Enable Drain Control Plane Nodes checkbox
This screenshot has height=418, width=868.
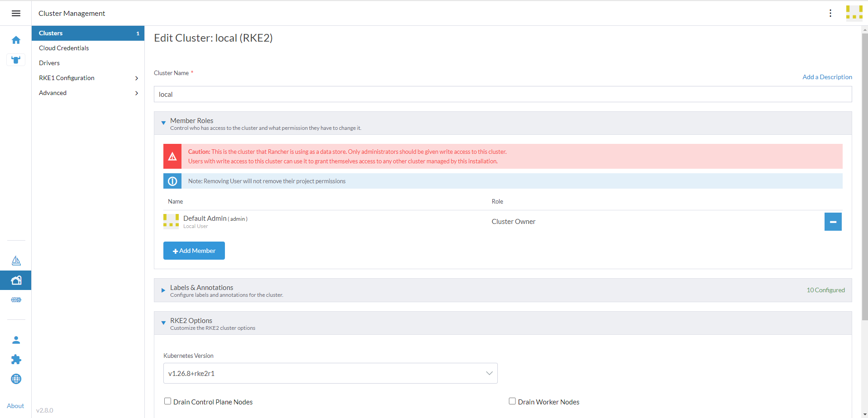coord(168,401)
